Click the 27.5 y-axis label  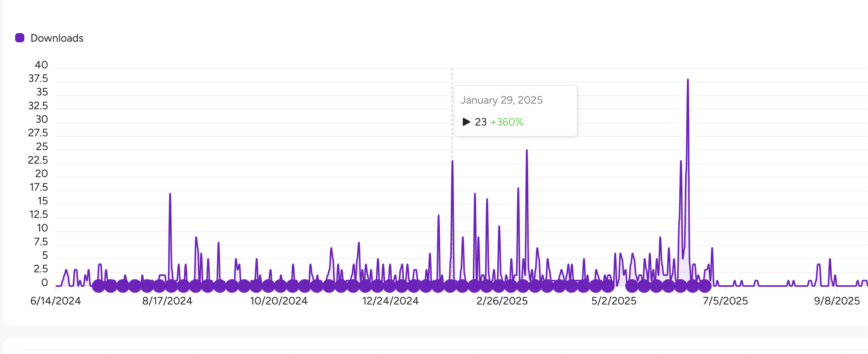point(38,133)
